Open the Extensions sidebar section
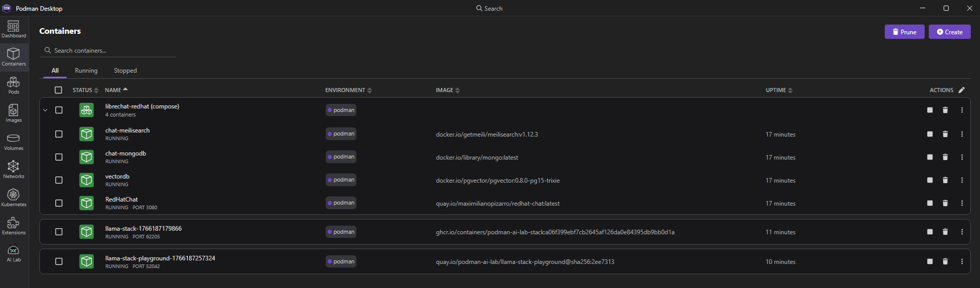 pos(14,226)
